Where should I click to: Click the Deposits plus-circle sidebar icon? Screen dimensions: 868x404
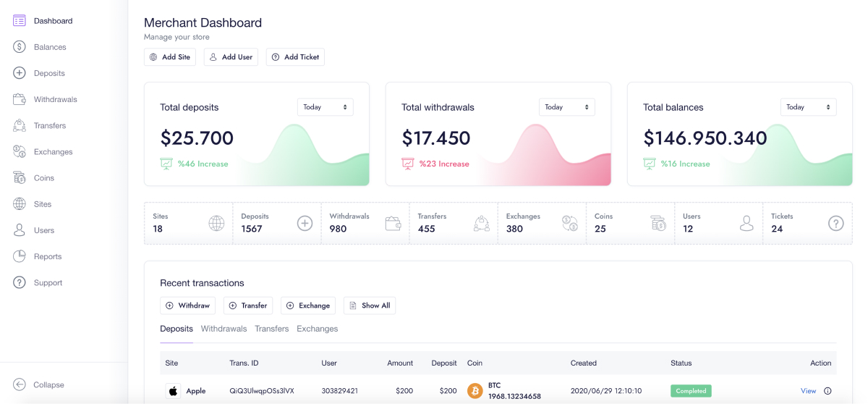20,73
